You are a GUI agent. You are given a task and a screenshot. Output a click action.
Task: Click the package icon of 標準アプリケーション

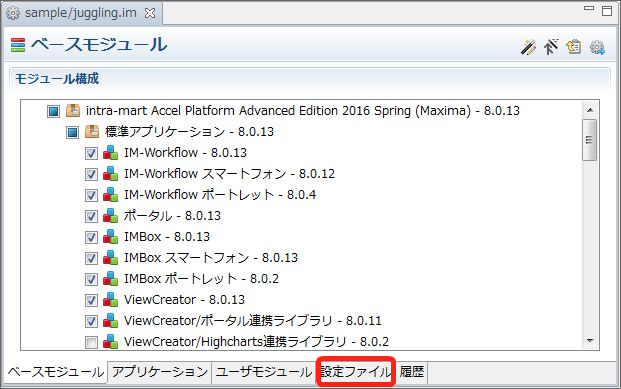pyautogui.click(x=92, y=132)
